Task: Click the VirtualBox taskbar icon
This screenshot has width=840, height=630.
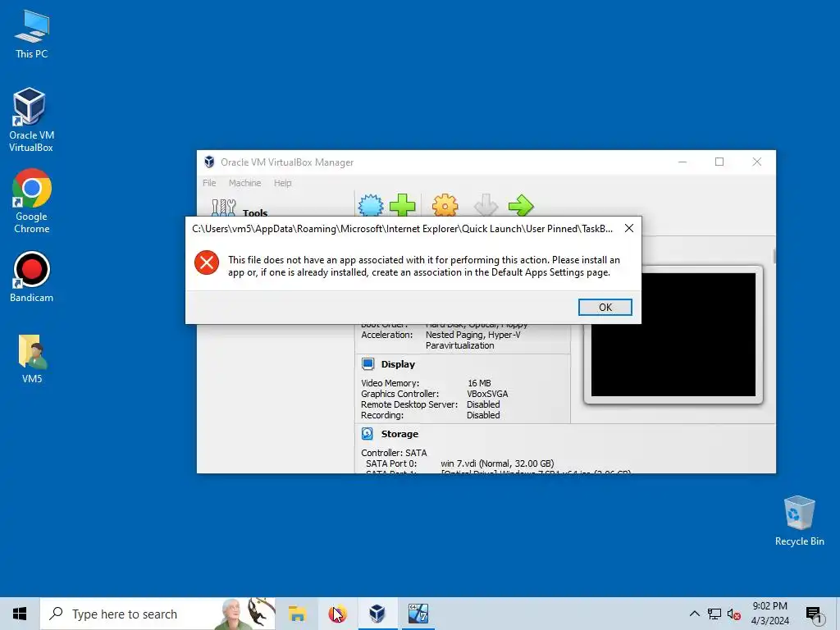Action: pos(377,614)
